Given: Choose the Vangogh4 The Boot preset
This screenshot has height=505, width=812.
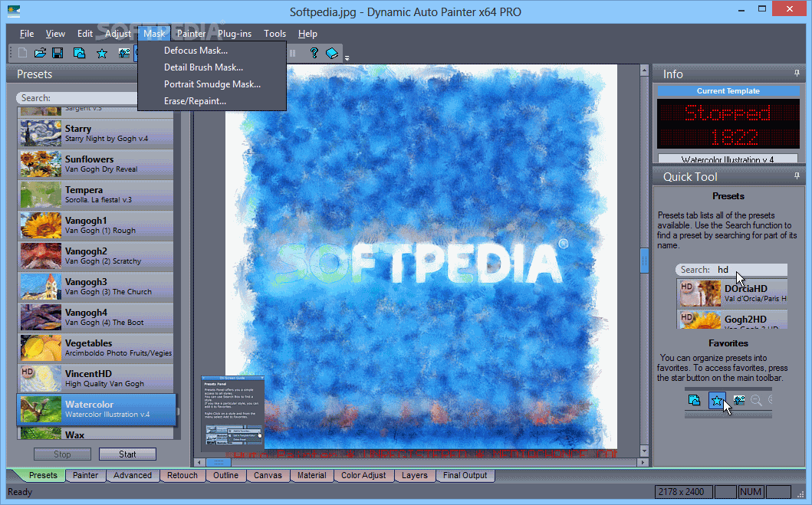Looking at the screenshot, I should [96, 316].
